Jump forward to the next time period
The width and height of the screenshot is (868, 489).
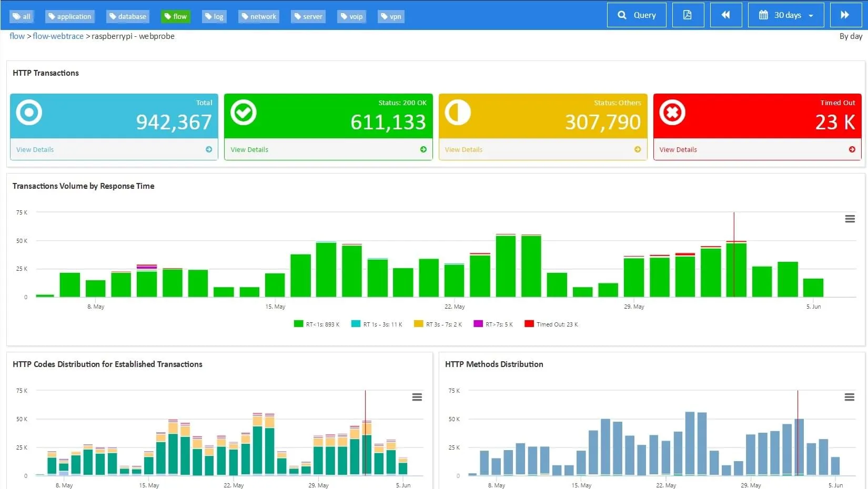tap(845, 15)
